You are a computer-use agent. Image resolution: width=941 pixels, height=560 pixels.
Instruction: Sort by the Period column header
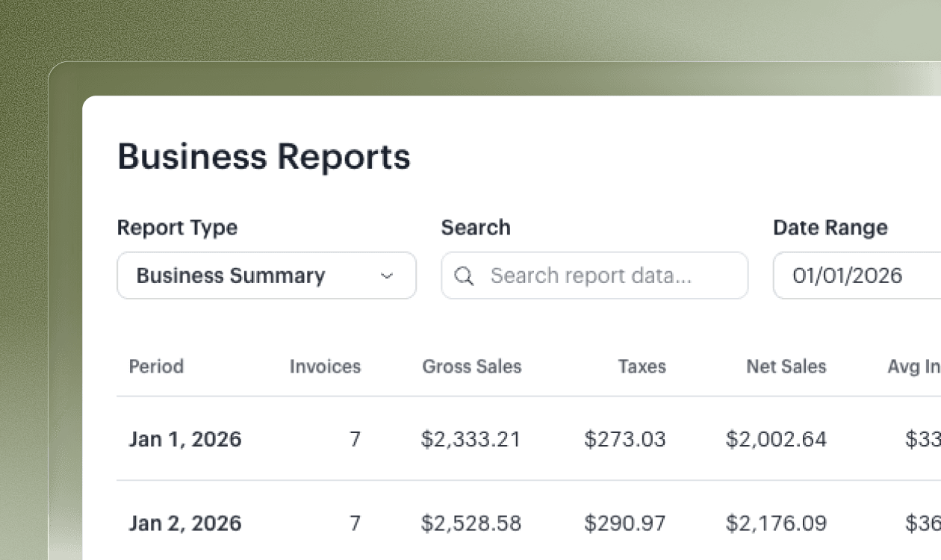tap(156, 367)
